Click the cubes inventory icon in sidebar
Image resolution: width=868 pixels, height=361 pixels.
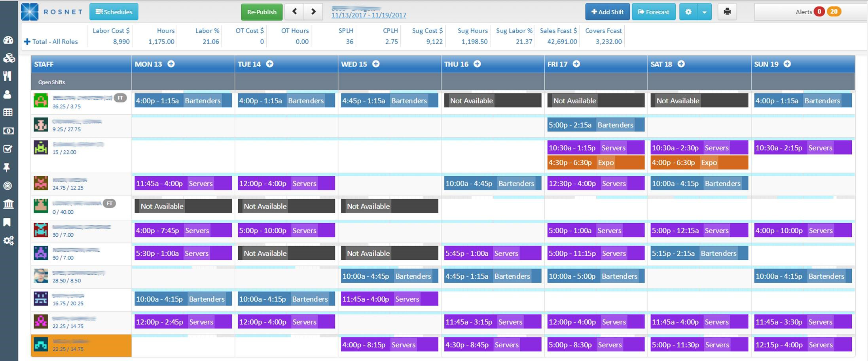tap(9, 58)
